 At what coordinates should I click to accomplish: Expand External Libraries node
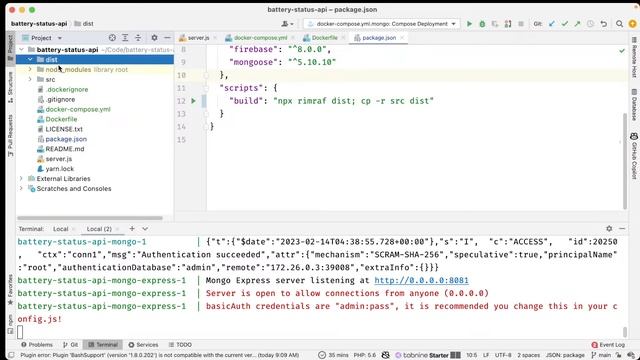pos(21,178)
